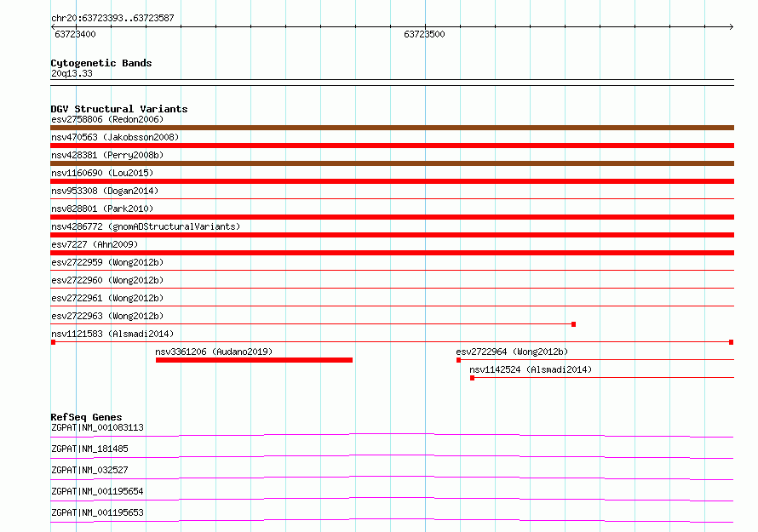Click the 63723500 ruler position label
This screenshot has height=532, width=758.
point(424,34)
